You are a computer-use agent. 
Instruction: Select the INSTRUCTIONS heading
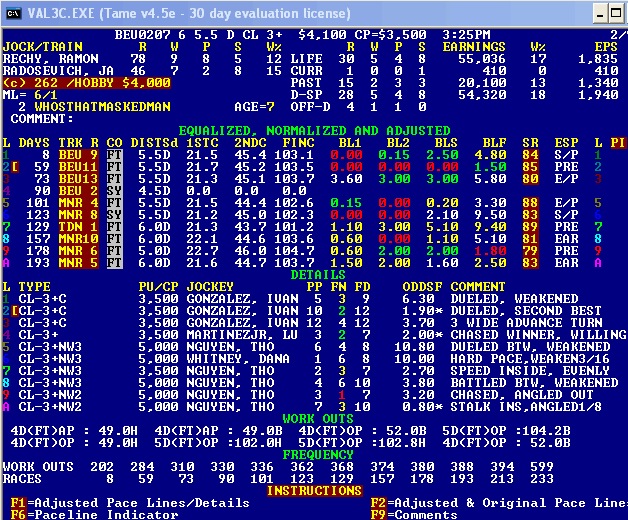pyautogui.click(x=315, y=491)
